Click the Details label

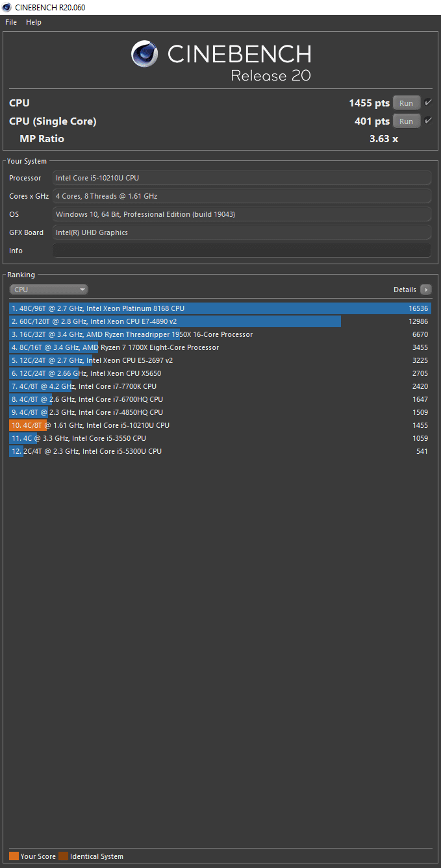[x=405, y=290]
